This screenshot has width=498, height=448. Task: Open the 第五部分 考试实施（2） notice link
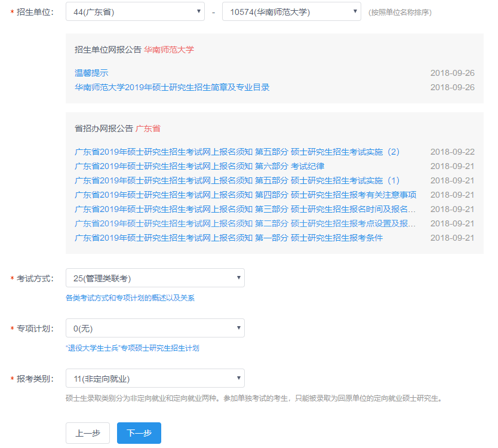[236, 152]
